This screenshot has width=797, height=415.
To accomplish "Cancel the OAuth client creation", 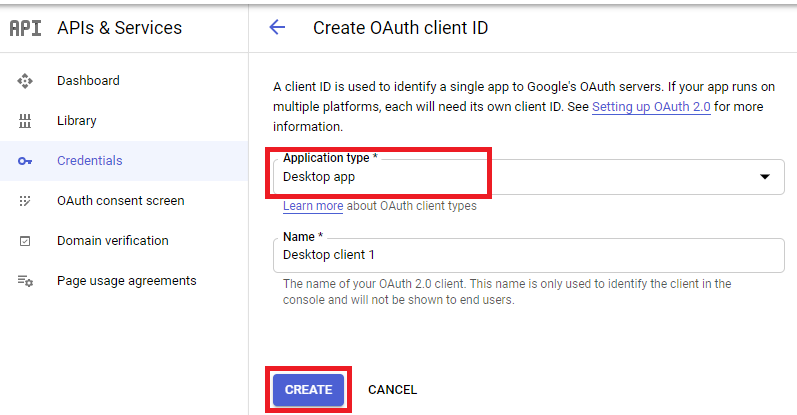I will (392, 390).
